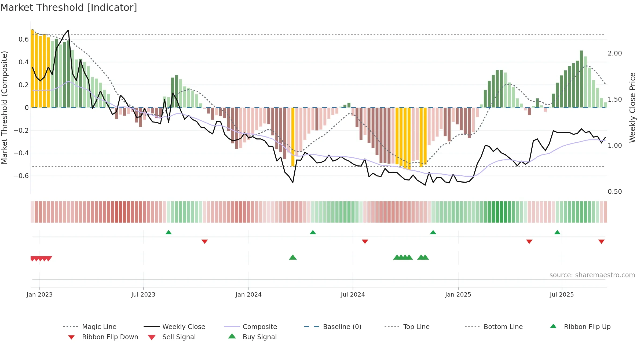Click the 0.4 tick on left axis

(24, 62)
